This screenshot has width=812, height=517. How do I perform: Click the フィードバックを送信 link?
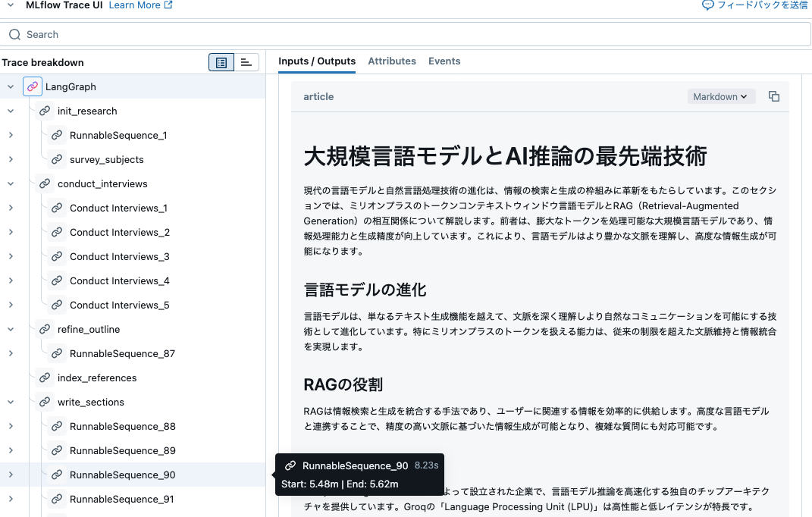tap(759, 5)
